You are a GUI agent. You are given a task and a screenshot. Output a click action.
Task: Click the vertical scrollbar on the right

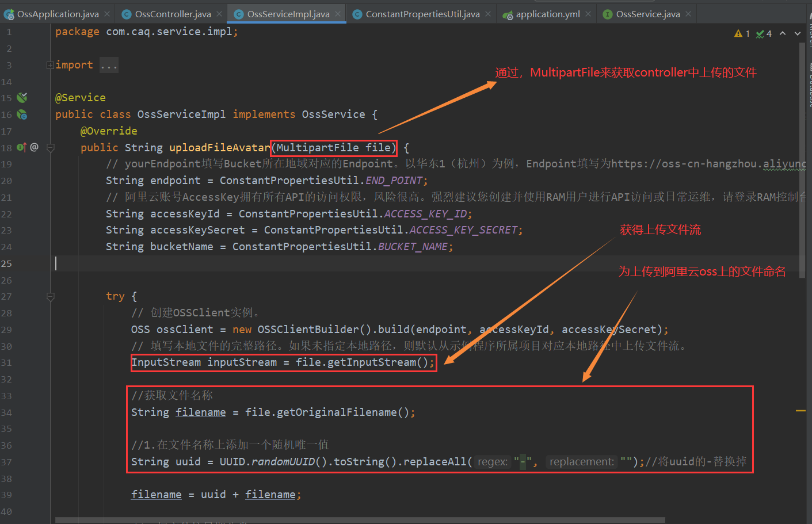(x=802, y=161)
